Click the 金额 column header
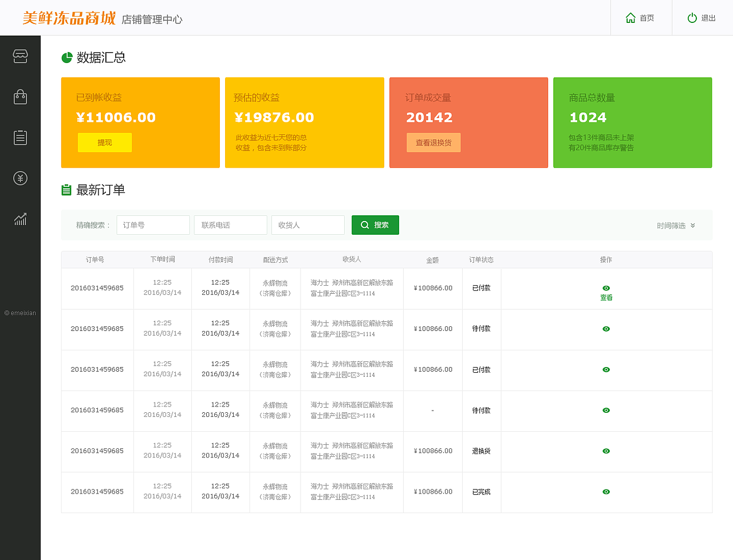Image resolution: width=733 pixels, height=560 pixels. 432,260
